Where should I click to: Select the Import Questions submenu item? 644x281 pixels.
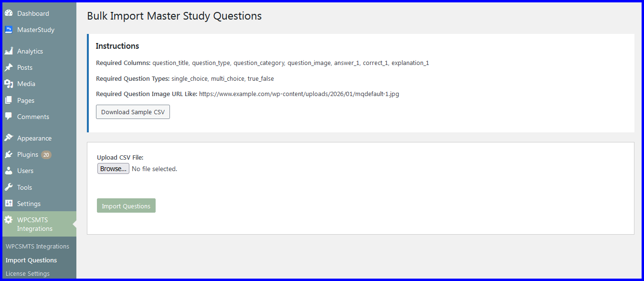[x=31, y=260]
